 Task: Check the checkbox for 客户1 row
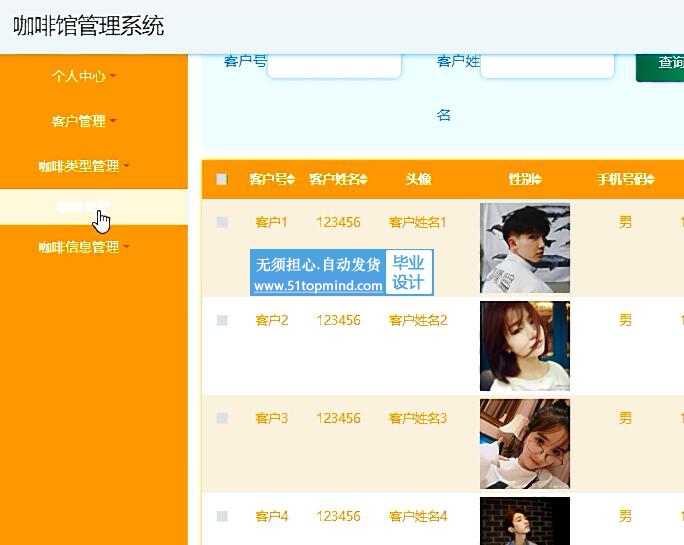click(x=222, y=222)
